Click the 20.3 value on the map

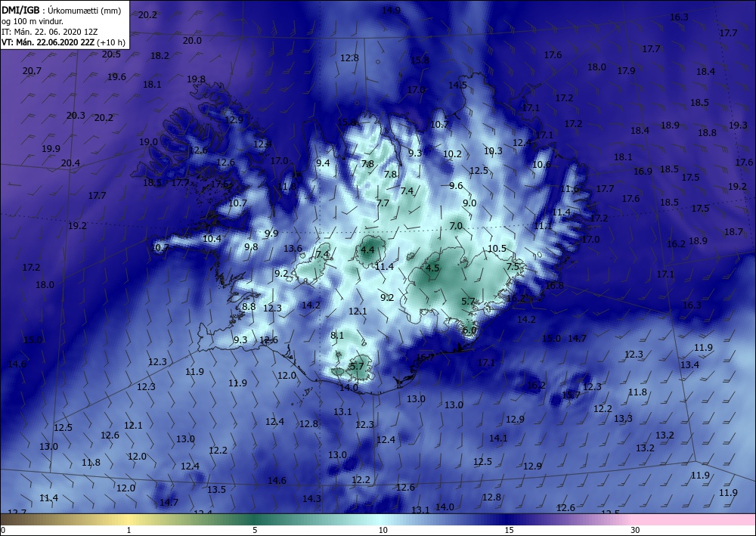76,115
